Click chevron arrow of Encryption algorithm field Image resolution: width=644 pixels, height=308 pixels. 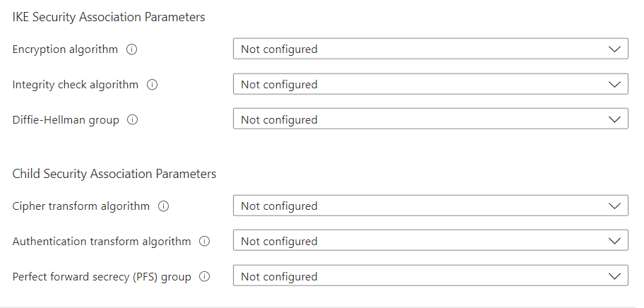pyautogui.click(x=614, y=49)
